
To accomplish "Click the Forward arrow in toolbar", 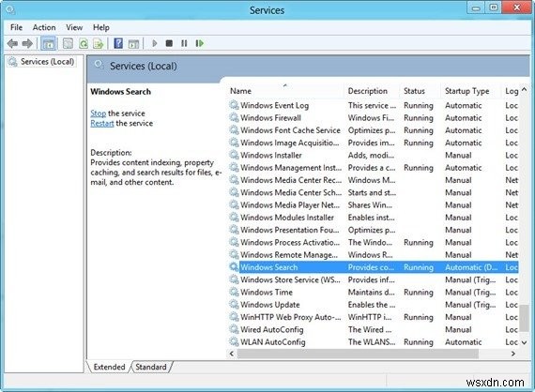I will tap(27, 43).
